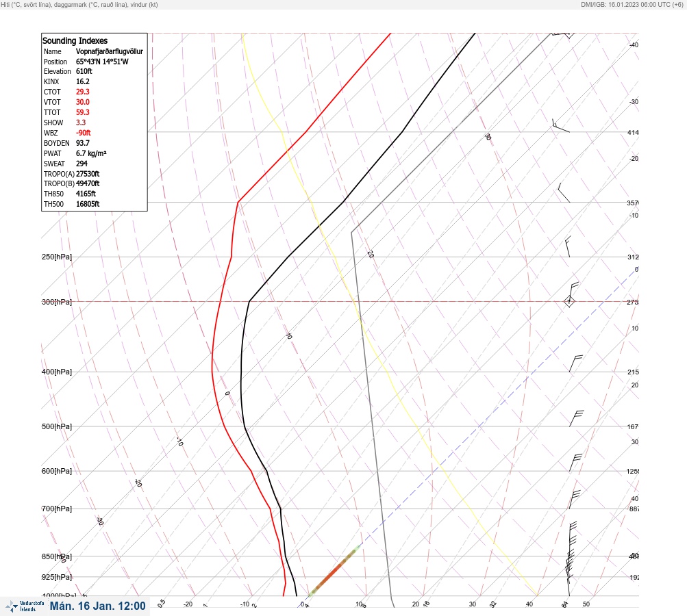Click the -10 temperature axis label
This screenshot has height=616, width=687.
[x=245, y=604]
